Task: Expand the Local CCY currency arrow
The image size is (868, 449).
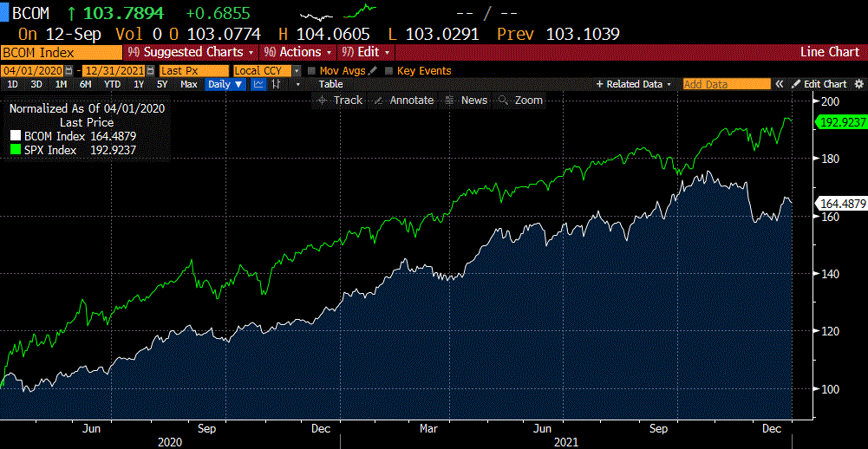Action: pyautogui.click(x=297, y=71)
